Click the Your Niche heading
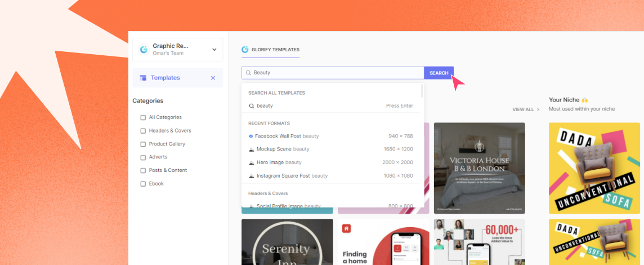644x265 pixels. point(569,100)
